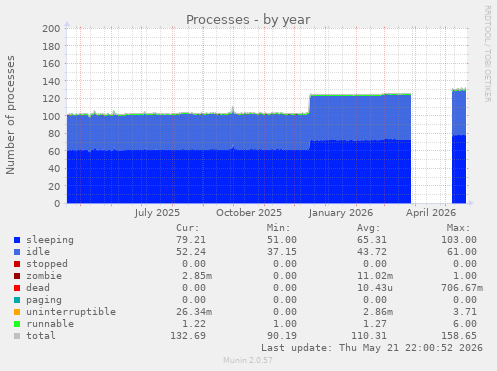This screenshot has height=371, width=497.
Task: Click the 'uninterruptible' legend label
Action: point(71,312)
